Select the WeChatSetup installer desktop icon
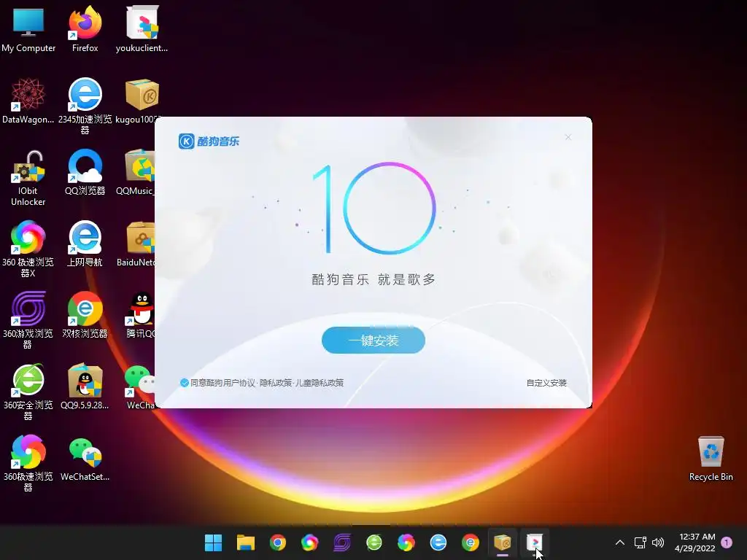747x560 pixels. (x=85, y=459)
